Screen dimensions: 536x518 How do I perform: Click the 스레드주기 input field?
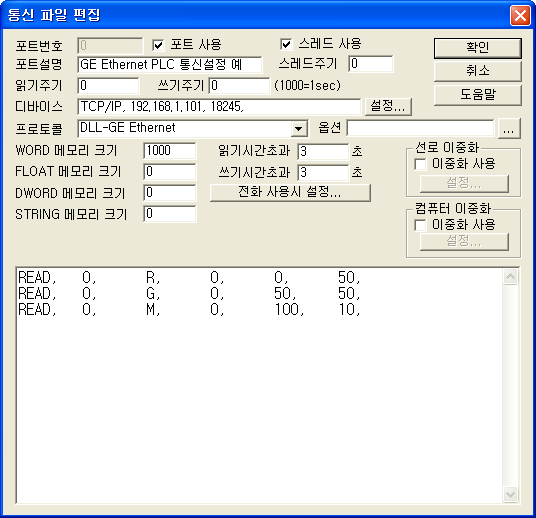click(371, 64)
